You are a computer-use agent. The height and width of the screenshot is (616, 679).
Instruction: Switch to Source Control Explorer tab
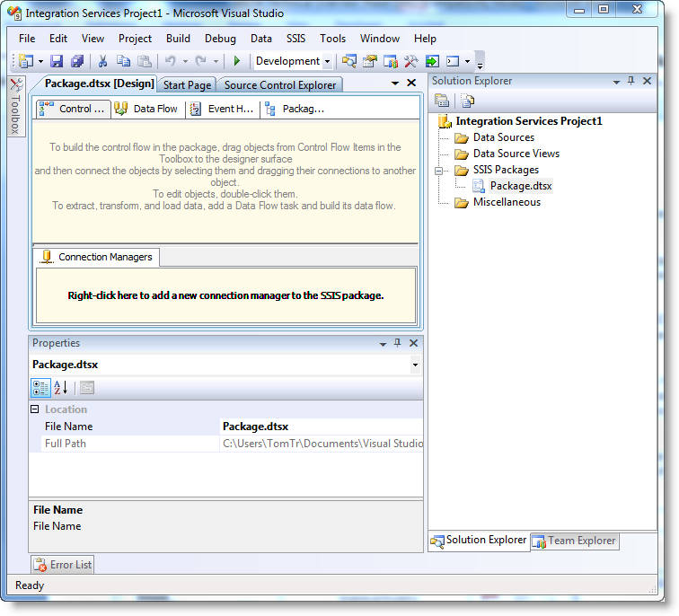279,84
